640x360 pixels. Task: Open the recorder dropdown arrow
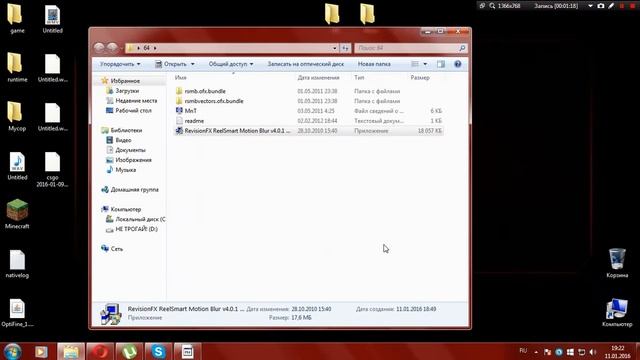coord(590,6)
